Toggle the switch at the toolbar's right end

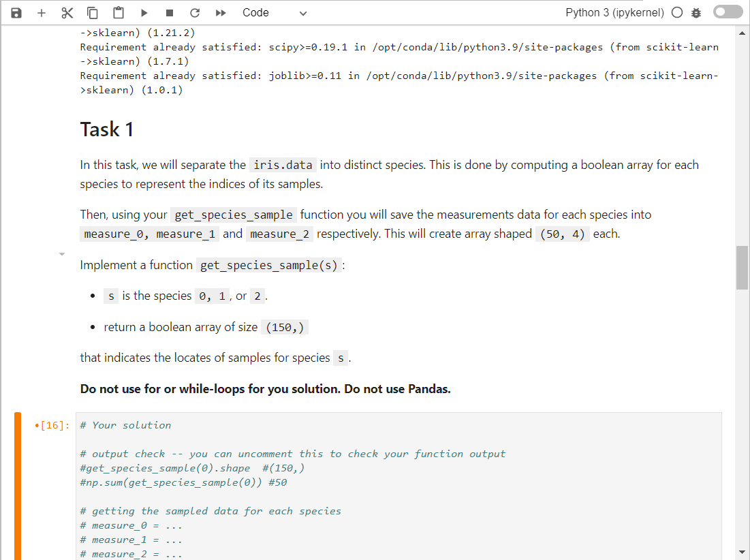[728, 12]
